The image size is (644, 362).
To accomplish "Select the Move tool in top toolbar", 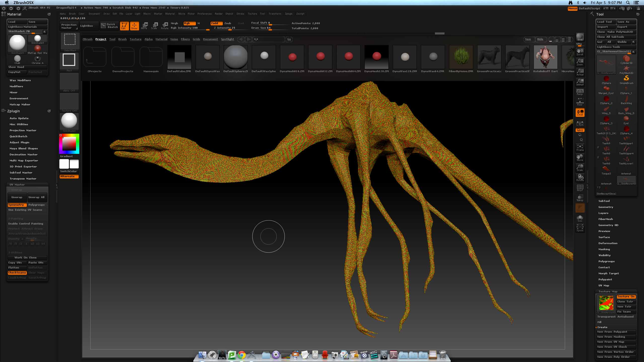I will 144,25.
